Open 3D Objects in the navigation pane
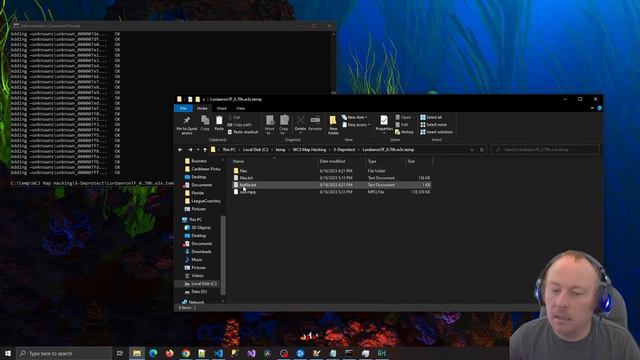 [198, 228]
